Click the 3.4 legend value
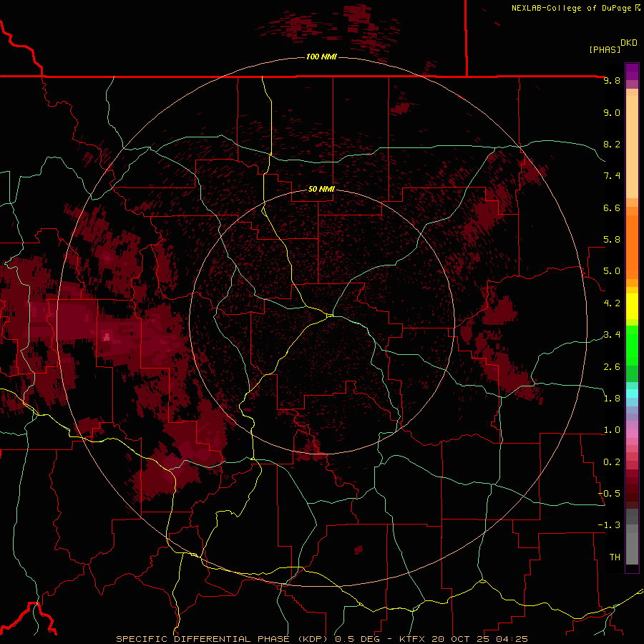The image size is (644, 644). (x=612, y=335)
